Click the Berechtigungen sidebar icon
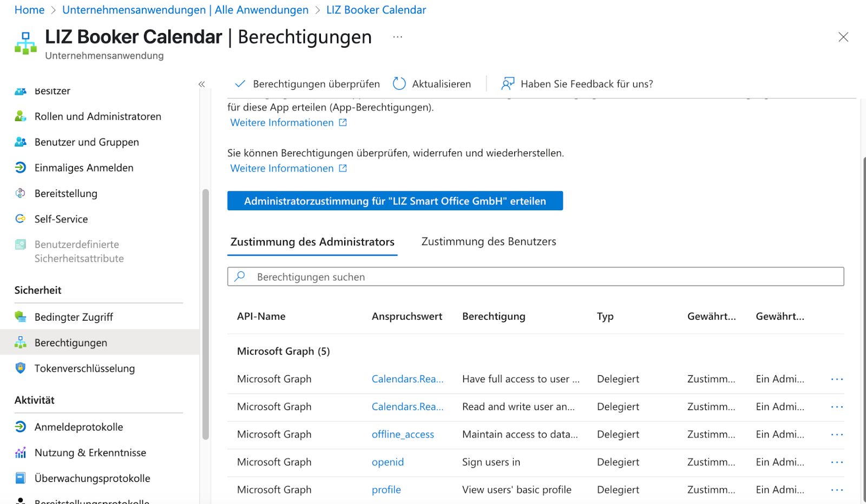The height and width of the screenshot is (504, 866). pyautogui.click(x=21, y=342)
